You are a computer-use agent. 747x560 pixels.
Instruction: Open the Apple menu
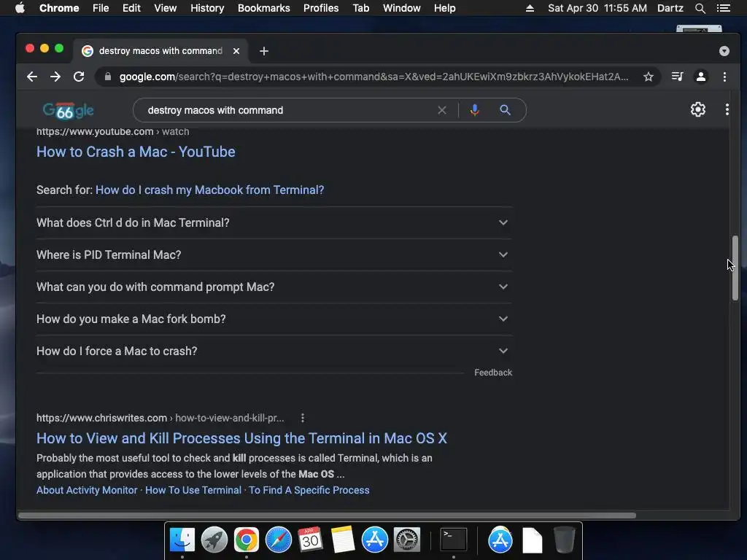(20, 8)
